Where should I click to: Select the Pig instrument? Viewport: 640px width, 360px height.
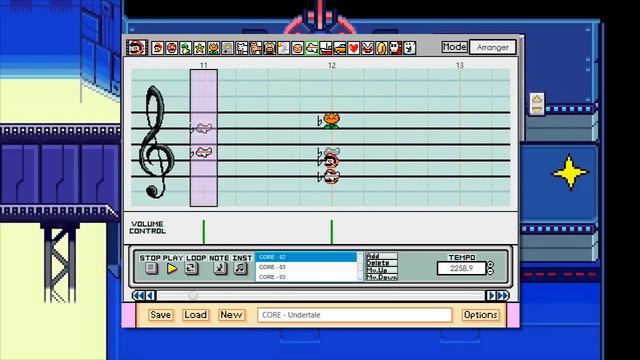(x=269, y=48)
